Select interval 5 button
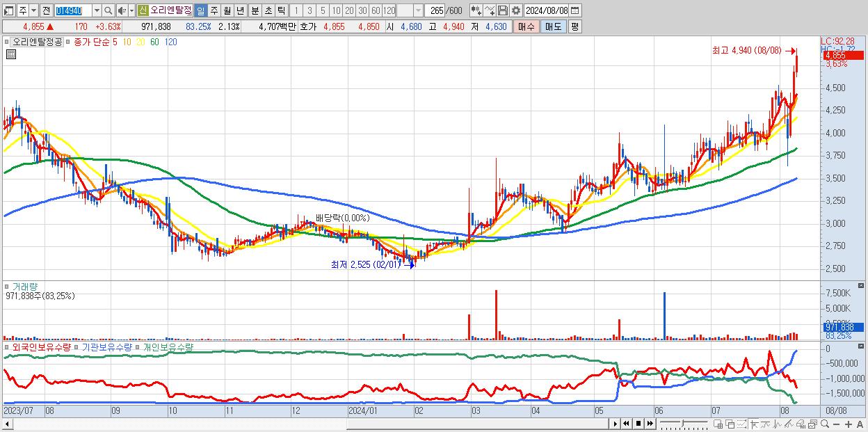The height and width of the screenshot is (432, 868). tap(323, 10)
